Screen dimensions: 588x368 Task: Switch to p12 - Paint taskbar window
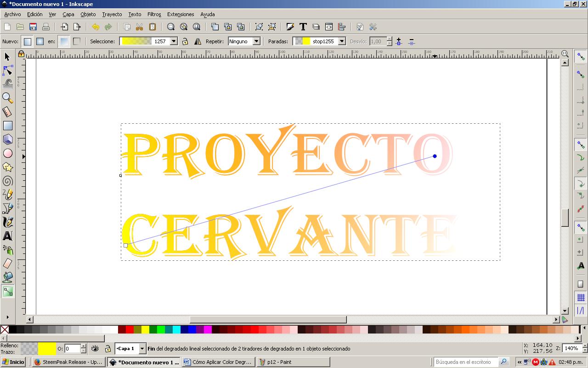293,362
